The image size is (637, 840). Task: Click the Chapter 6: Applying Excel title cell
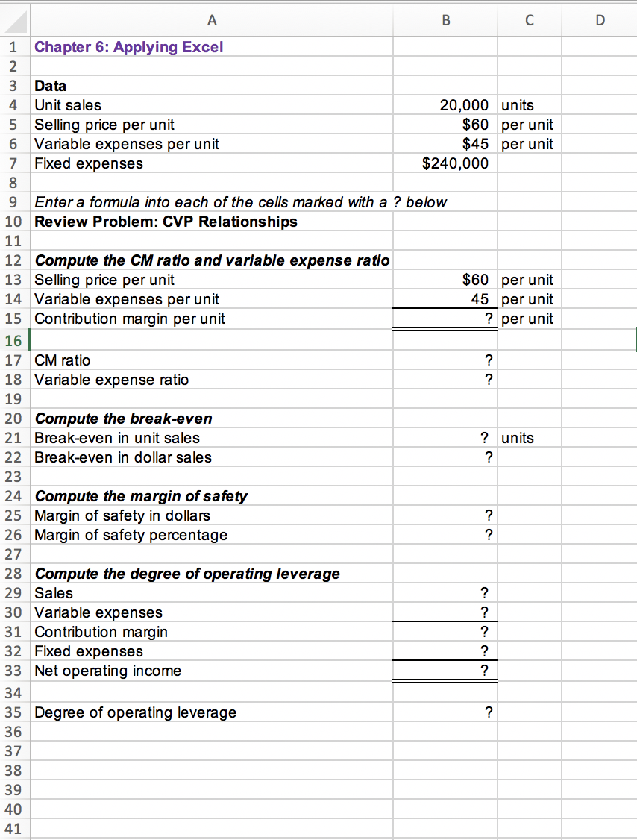click(212, 46)
